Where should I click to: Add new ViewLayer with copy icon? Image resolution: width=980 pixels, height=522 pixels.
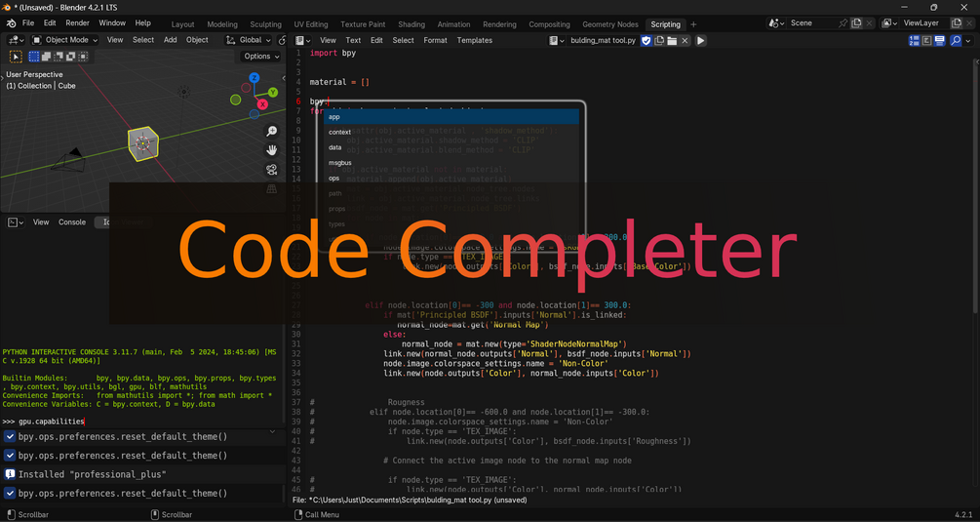pyautogui.click(x=957, y=23)
